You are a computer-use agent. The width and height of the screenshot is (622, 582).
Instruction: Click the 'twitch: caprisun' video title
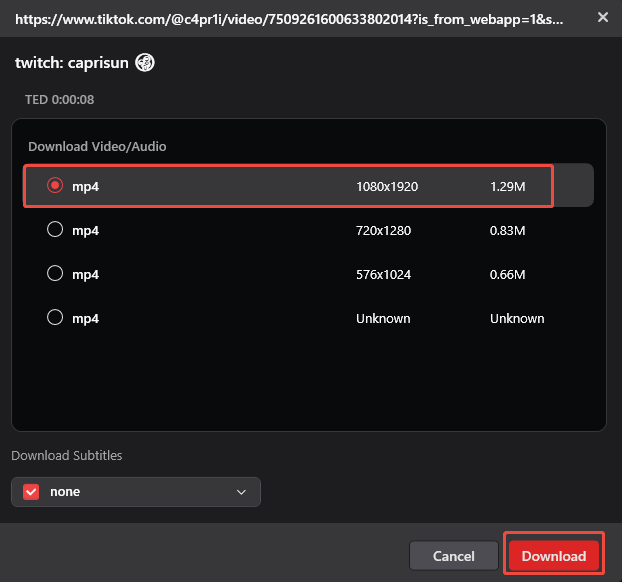pos(72,63)
